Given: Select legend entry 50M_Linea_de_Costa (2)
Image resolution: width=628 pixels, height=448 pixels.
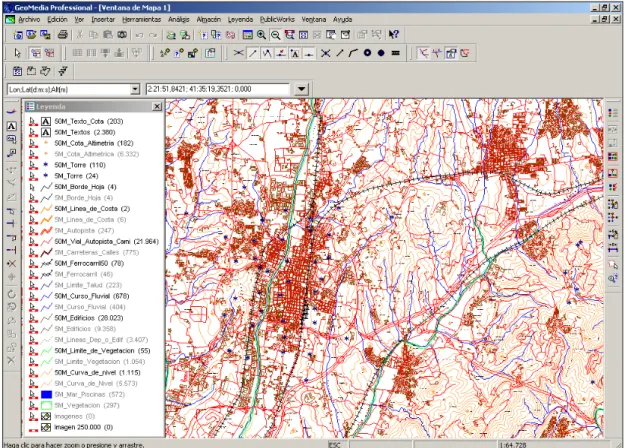Looking at the screenshot, I should click(92, 209).
